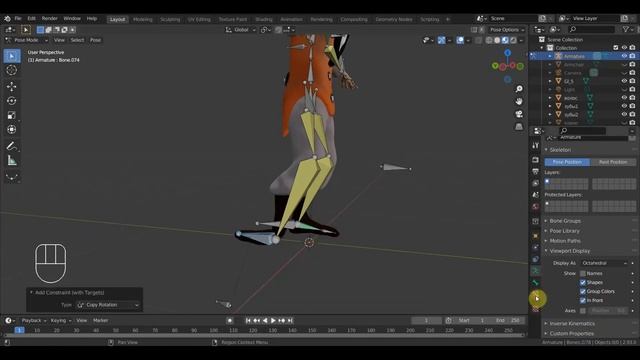The height and width of the screenshot is (360, 640).
Task: Toggle camera view icon in viewport
Action: 519,114
